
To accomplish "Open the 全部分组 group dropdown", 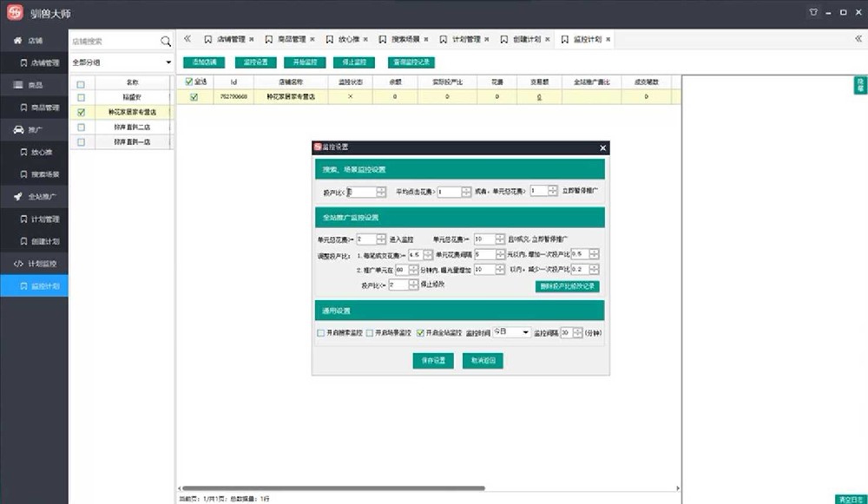I will point(122,62).
